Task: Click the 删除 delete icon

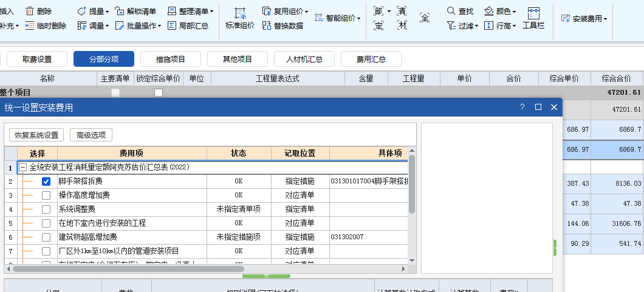Action: tap(30, 11)
